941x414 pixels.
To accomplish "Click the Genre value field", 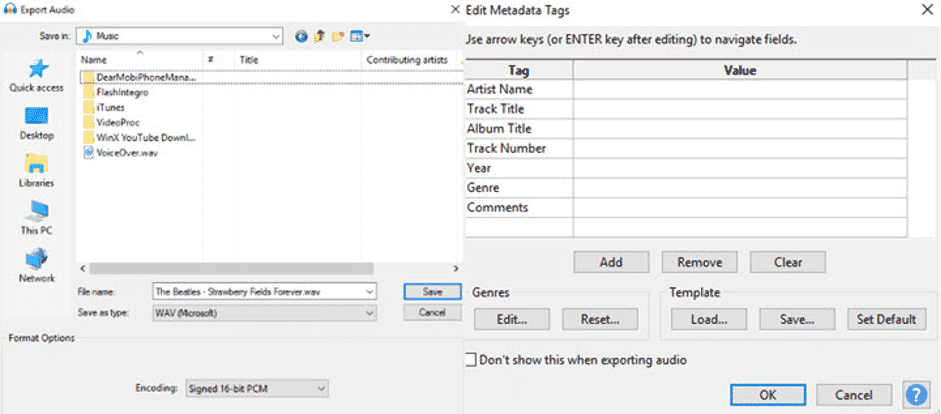I will coord(740,188).
